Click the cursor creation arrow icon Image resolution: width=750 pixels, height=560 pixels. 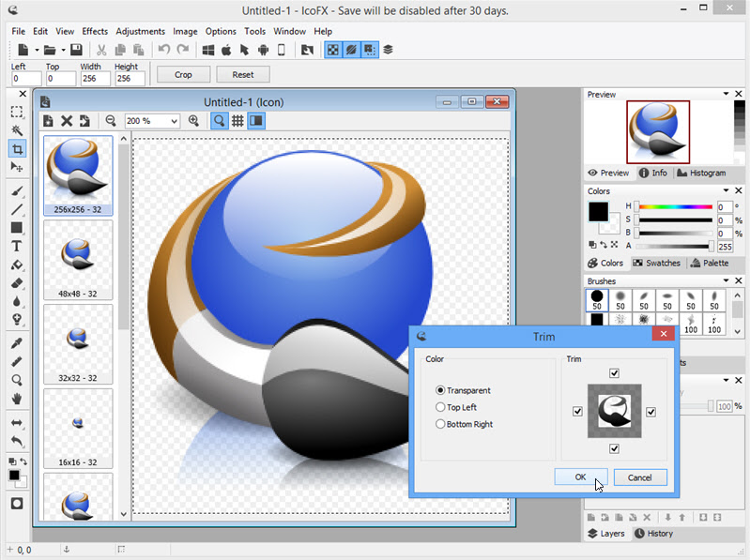pos(244,50)
